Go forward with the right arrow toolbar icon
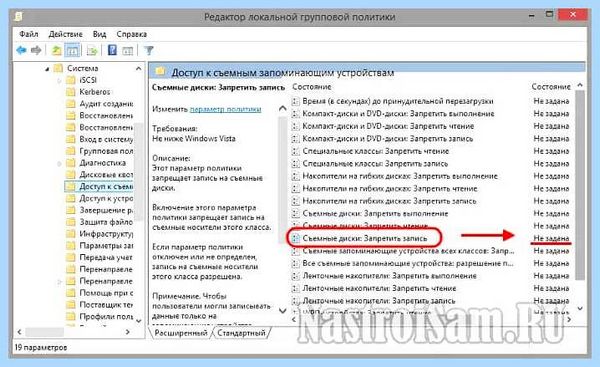This screenshot has height=367, width=600. 36,50
